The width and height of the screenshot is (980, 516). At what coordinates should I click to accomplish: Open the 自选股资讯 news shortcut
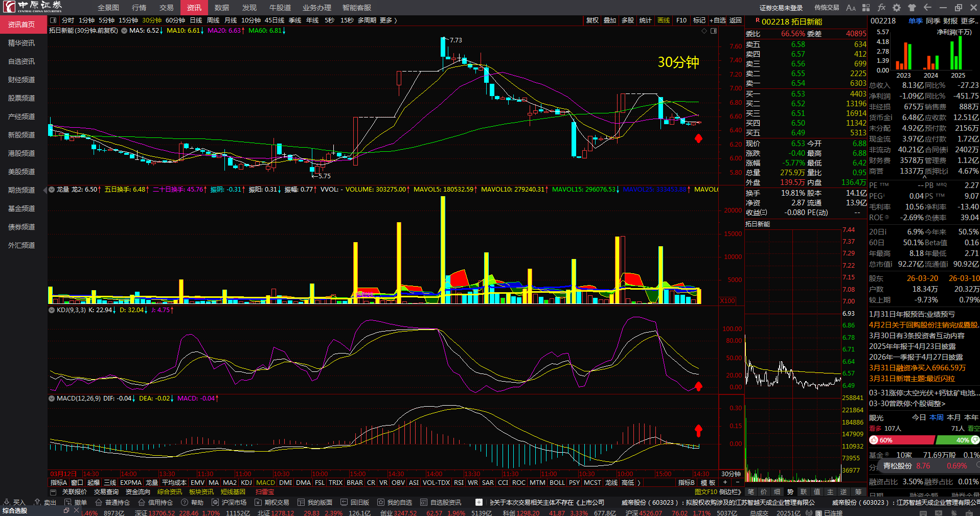[441, 502]
